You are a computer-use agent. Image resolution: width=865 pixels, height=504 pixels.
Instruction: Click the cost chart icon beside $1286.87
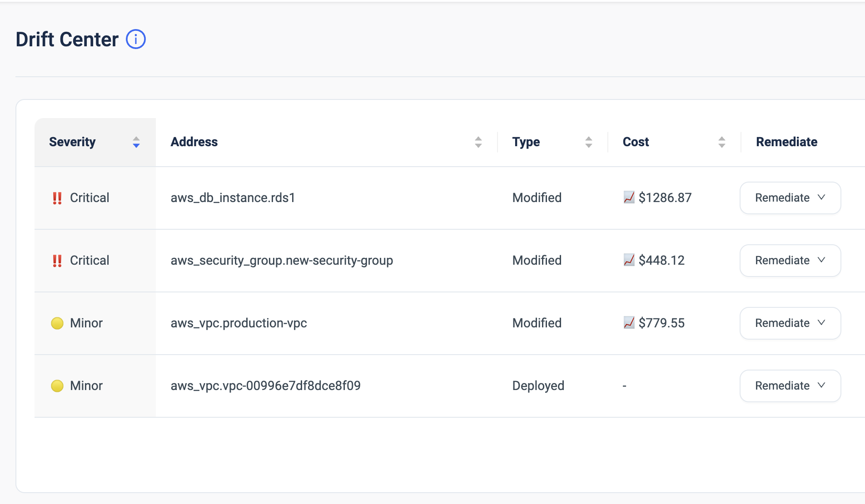point(629,198)
